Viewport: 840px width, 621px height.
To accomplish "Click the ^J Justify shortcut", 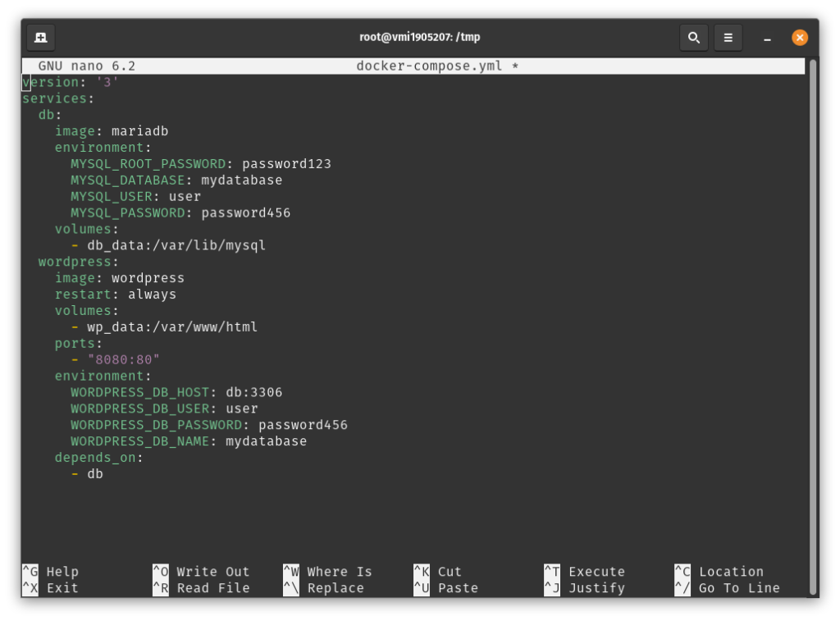I will pyautogui.click(x=584, y=588).
